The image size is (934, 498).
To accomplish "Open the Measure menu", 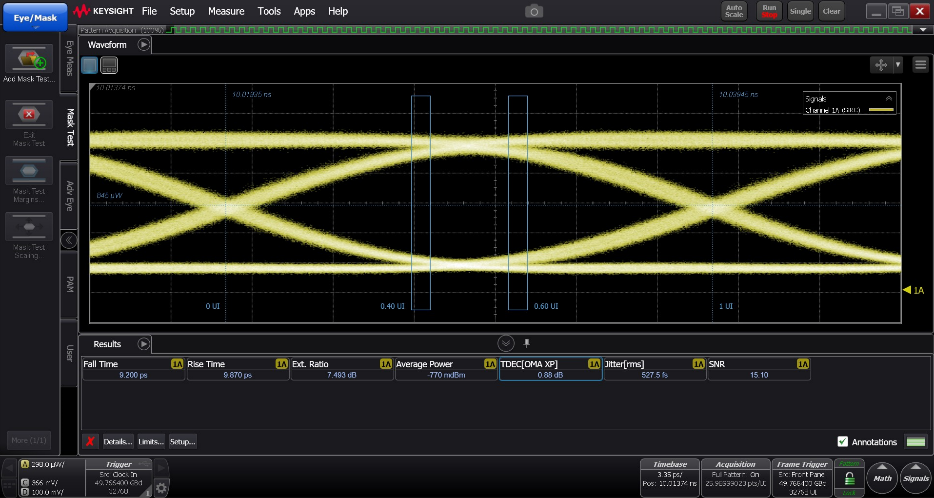I will click(226, 11).
